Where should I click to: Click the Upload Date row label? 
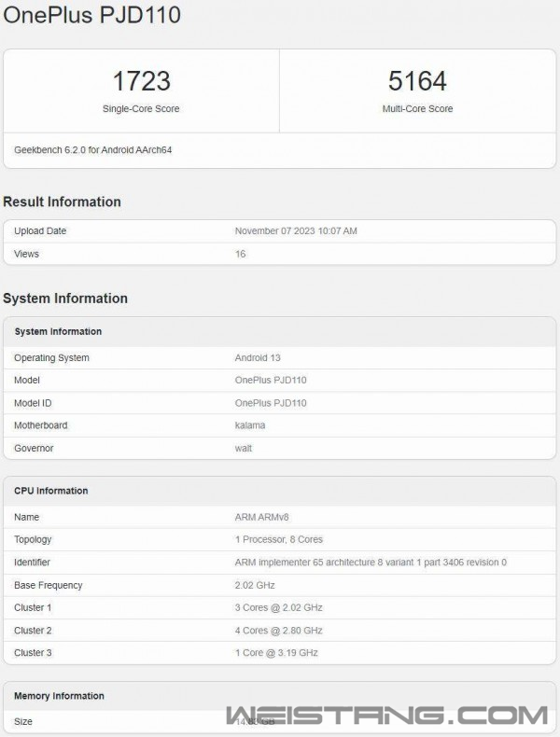[x=40, y=230]
